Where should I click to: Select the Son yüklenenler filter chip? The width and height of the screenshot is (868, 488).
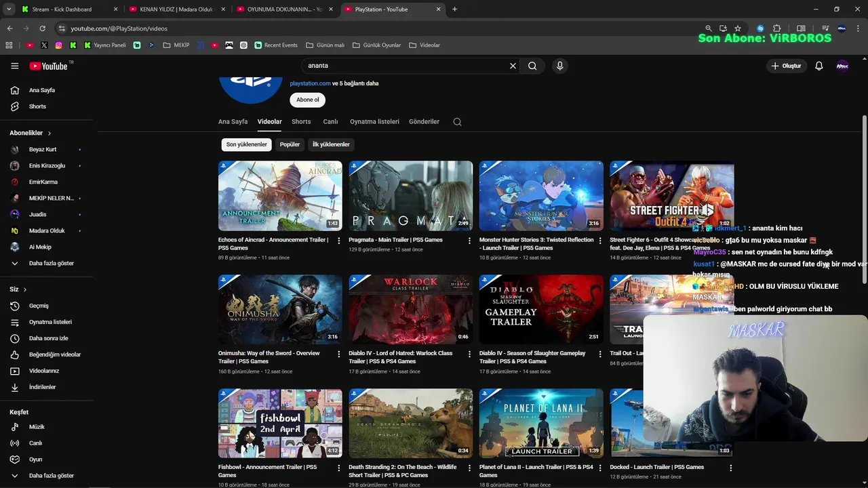pos(246,144)
